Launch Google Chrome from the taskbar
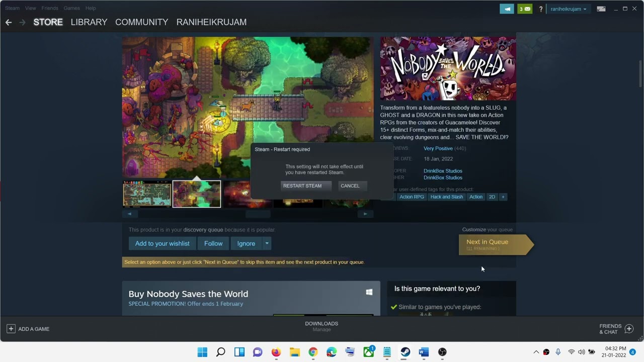Image resolution: width=644 pixels, height=362 pixels. click(x=313, y=352)
